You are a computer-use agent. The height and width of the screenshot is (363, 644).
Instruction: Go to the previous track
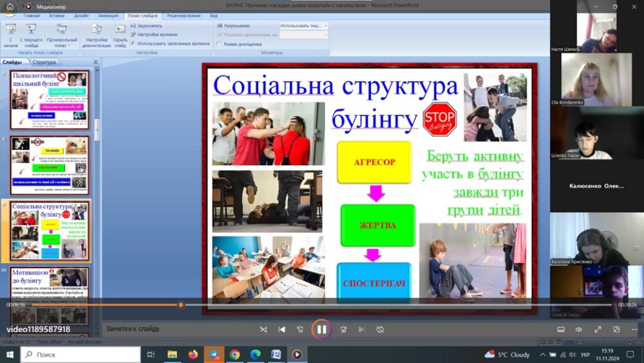(282, 329)
